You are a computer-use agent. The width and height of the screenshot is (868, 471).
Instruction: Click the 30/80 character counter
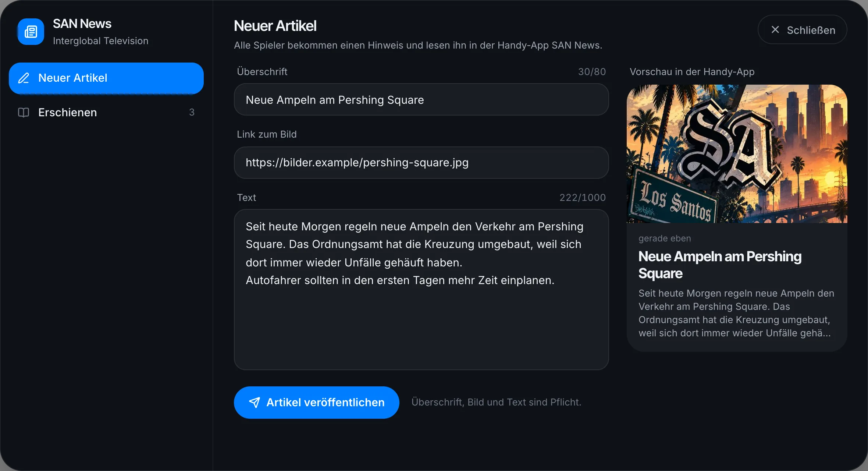pos(592,72)
